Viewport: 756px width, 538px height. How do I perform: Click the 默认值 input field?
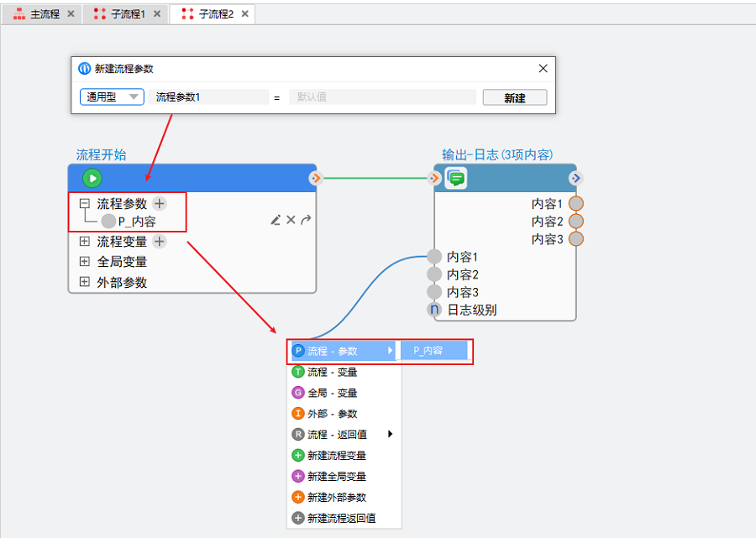coord(381,97)
